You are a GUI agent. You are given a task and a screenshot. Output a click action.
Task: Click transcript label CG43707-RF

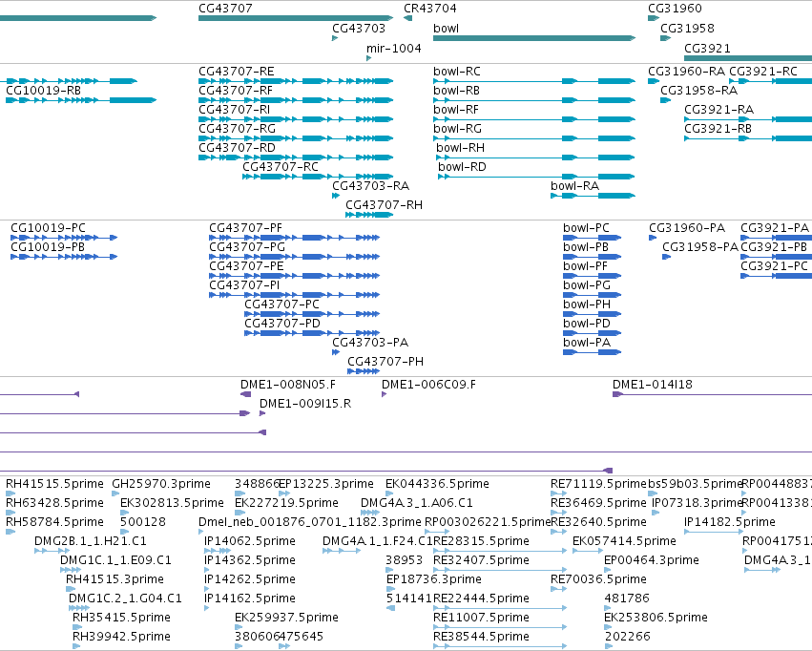pos(236,91)
